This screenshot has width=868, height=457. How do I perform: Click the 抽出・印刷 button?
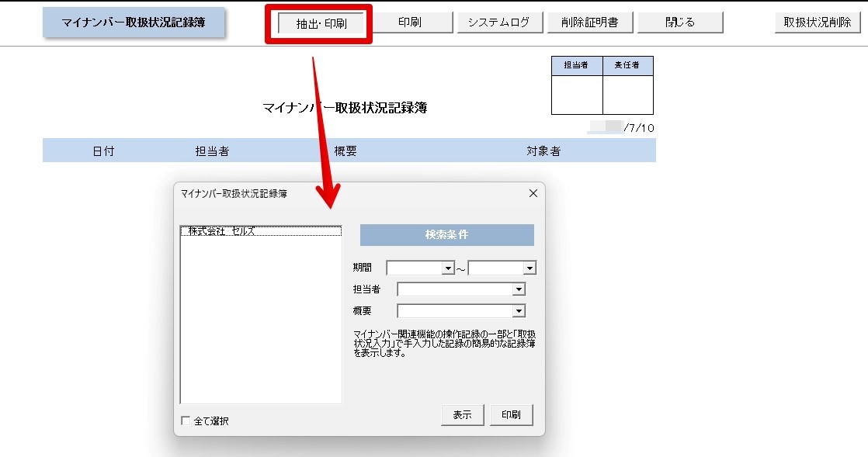321,23
